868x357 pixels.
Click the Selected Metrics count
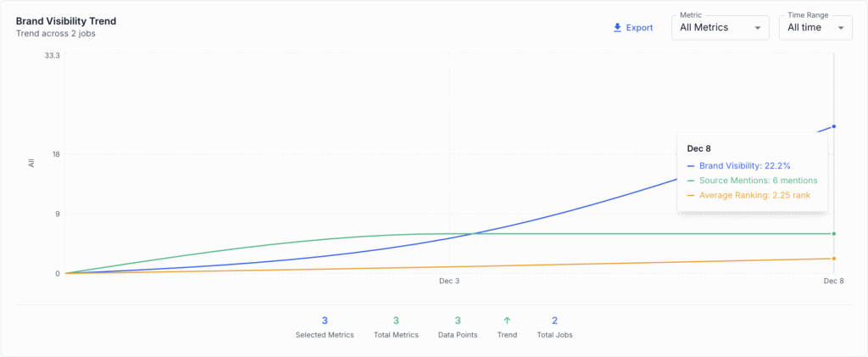pyautogui.click(x=325, y=321)
